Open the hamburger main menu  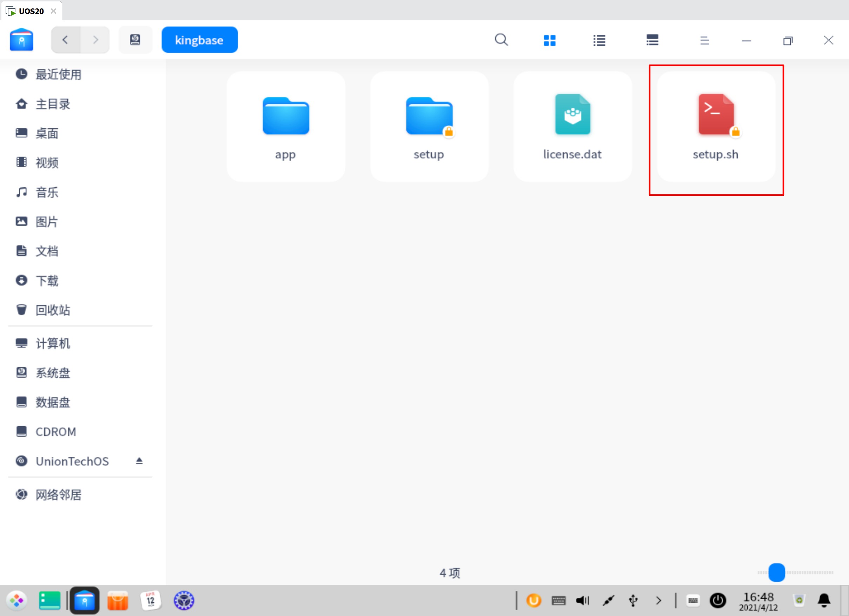tap(704, 40)
